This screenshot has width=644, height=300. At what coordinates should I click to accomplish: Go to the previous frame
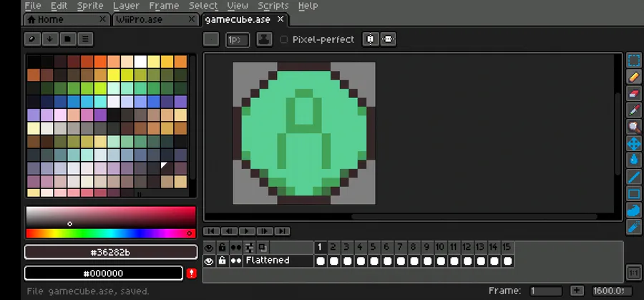[229, 231]
